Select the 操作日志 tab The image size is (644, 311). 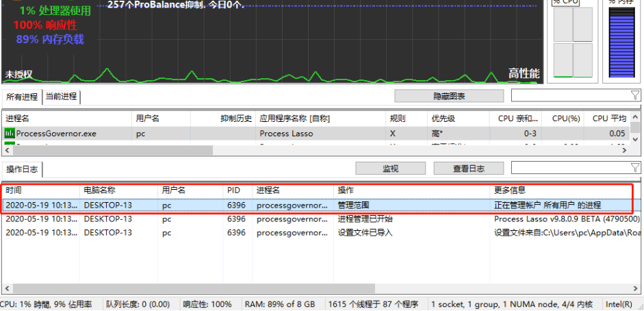[22, 169]
